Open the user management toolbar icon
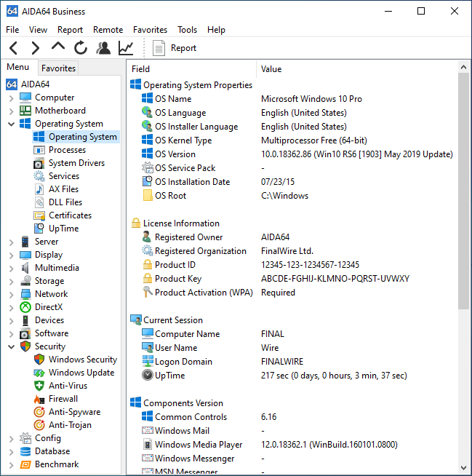Image resolution: width=472 pixels, height=476 pixels. (x=103, y=48)
